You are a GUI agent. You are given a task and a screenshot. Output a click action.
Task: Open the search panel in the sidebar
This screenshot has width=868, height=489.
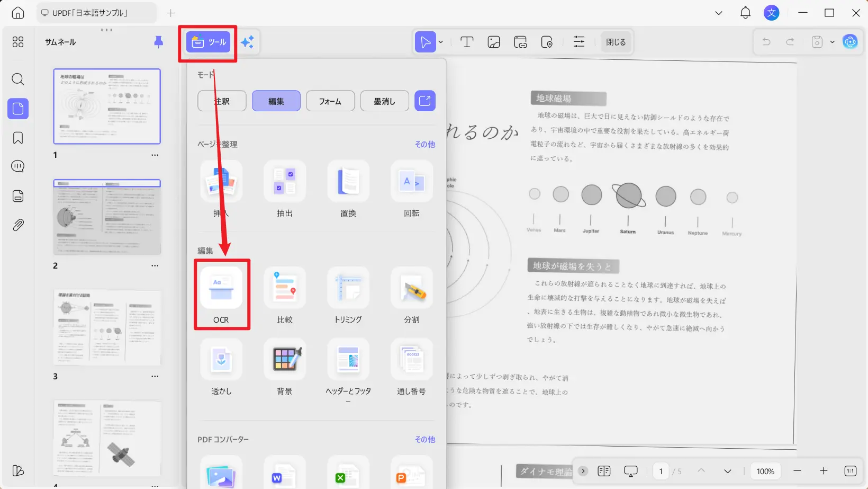pos(17,79)
